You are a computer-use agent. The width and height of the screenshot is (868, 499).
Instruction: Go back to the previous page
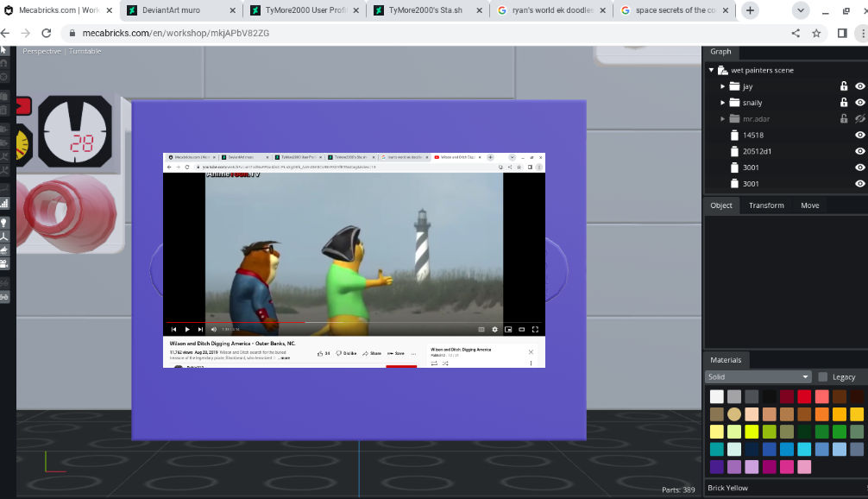coord(5,33)
